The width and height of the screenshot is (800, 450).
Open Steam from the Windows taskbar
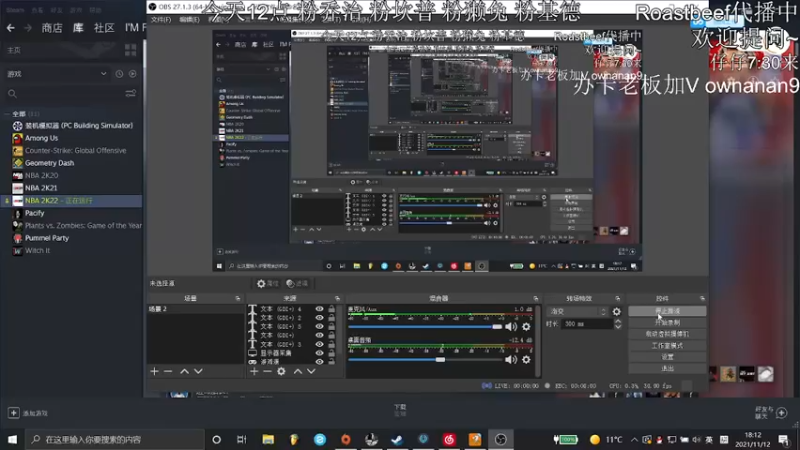397,439
